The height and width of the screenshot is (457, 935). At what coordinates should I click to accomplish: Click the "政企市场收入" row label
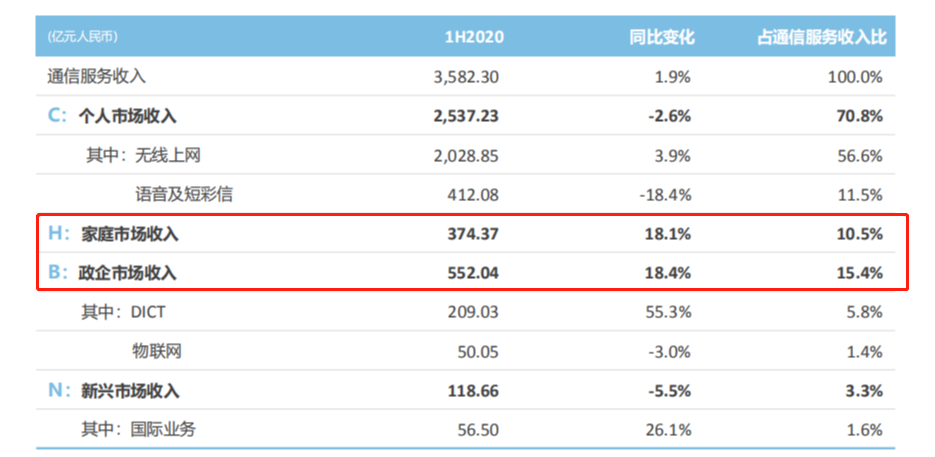(x=129, y=272)
